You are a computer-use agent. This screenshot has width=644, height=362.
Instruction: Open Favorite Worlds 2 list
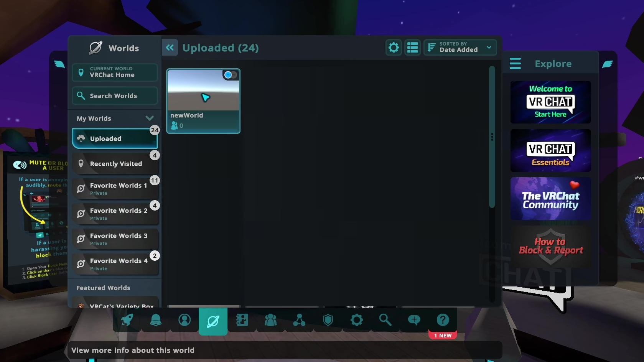tap(115, 214)
